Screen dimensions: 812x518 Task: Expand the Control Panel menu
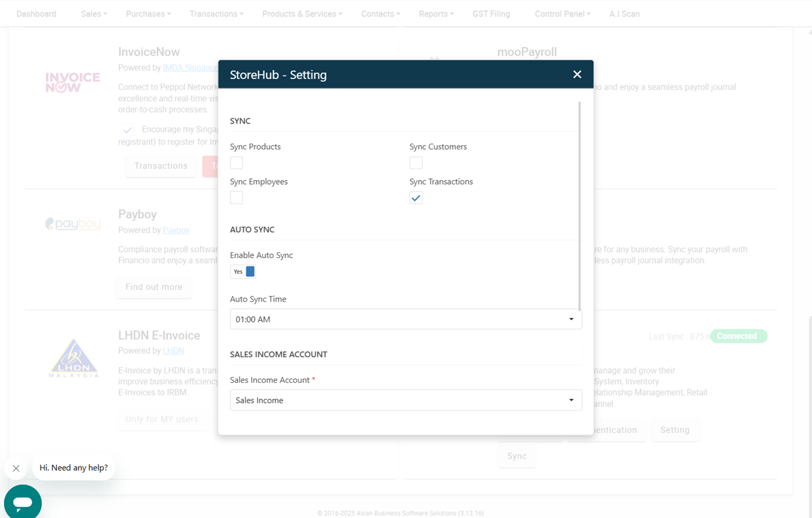562,14
